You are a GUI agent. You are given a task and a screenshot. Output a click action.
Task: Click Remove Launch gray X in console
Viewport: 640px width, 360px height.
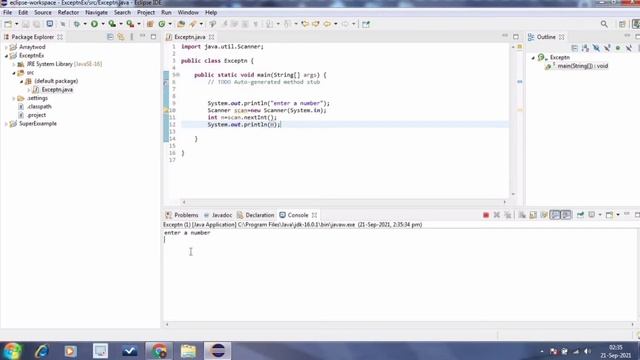497,215
